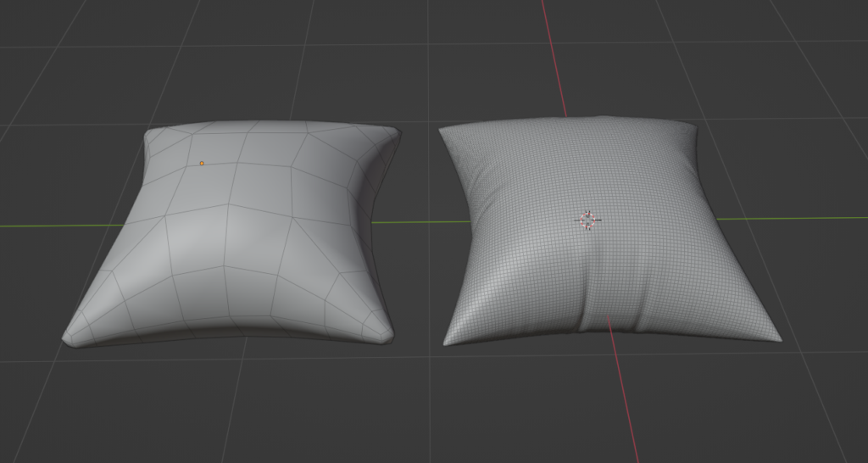Select the low-poly pillow mesh
The height and width of the screenshot is (463, 868).
[232, 236]
